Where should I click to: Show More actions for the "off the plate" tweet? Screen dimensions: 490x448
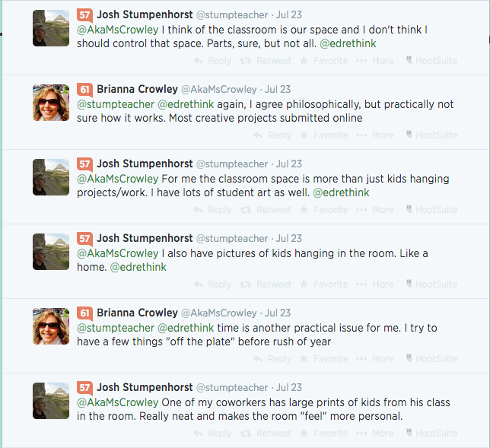point(377,359)
